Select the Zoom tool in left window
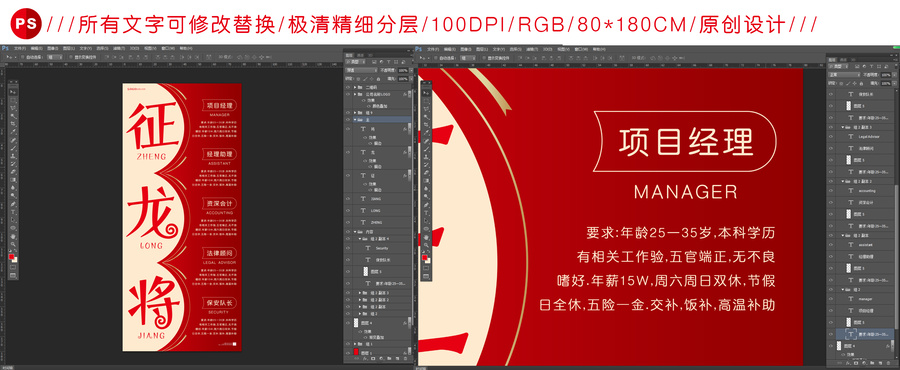 [13, 244]
